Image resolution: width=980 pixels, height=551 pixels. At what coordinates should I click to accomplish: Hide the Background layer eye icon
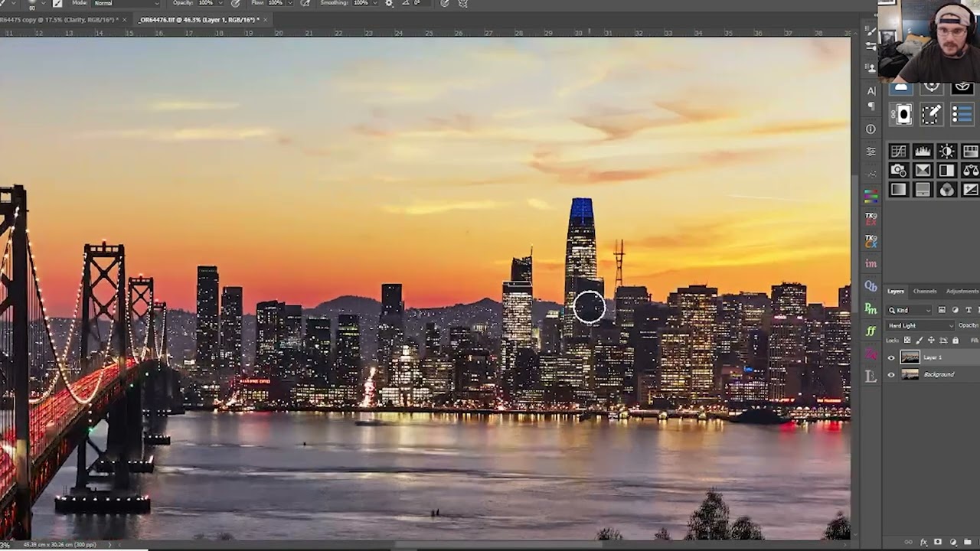coord(891,375)
